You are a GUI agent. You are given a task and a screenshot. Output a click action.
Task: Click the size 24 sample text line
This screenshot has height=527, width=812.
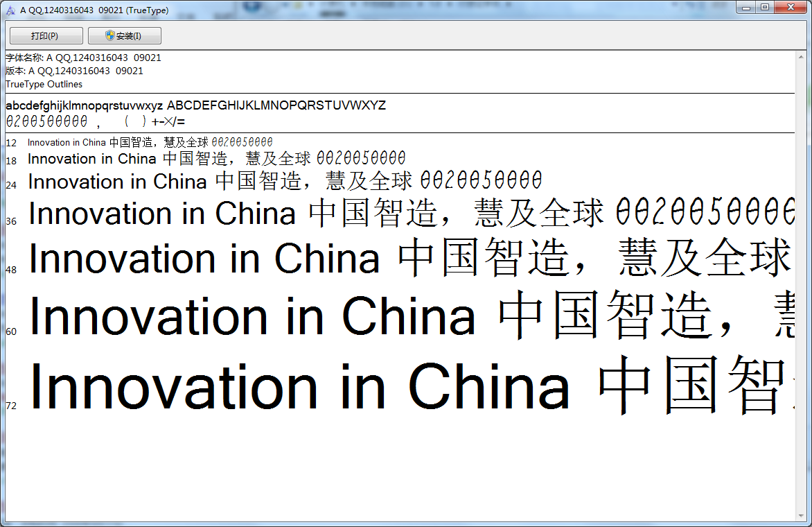pyautogui.click(x=285, y=182)
